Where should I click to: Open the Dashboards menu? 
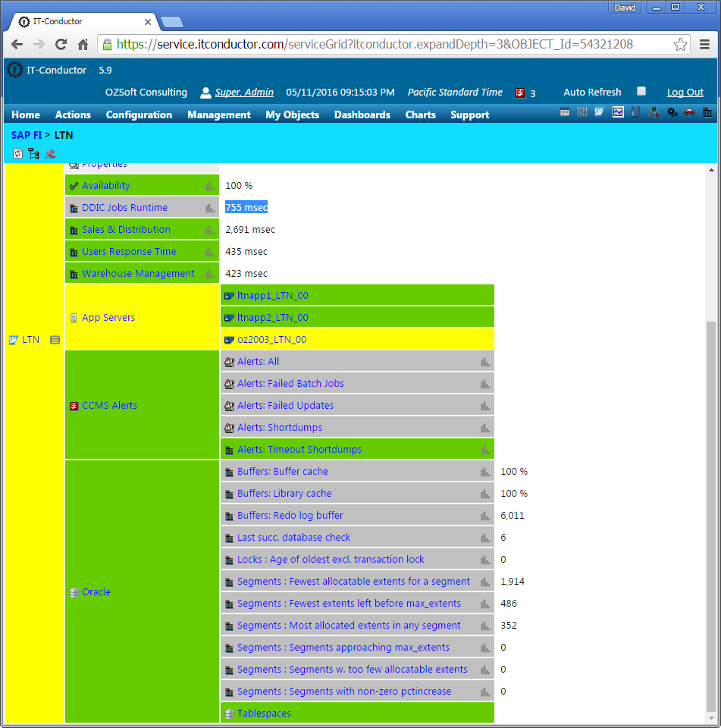362,115
